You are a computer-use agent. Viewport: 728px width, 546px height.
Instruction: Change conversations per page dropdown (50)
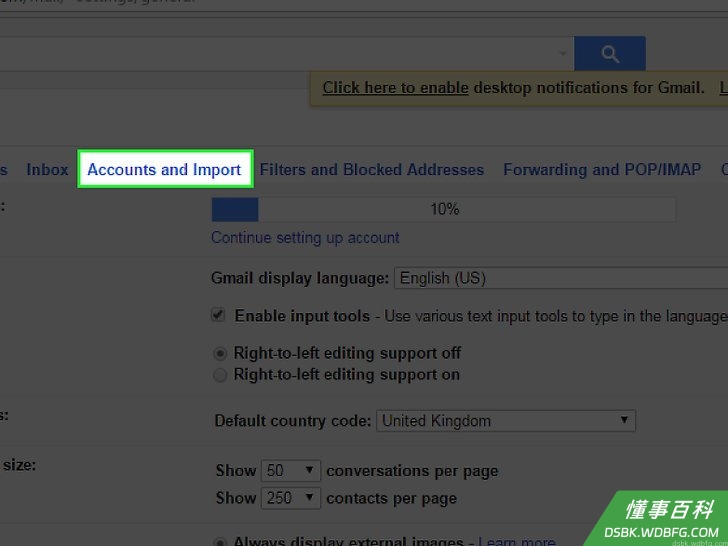(x=291, y=471)
